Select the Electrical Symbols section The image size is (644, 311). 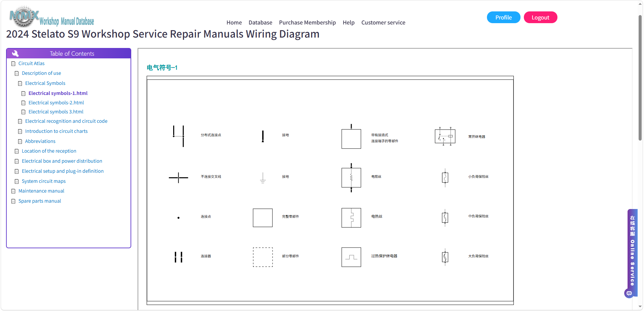click(x=45, y=83)
